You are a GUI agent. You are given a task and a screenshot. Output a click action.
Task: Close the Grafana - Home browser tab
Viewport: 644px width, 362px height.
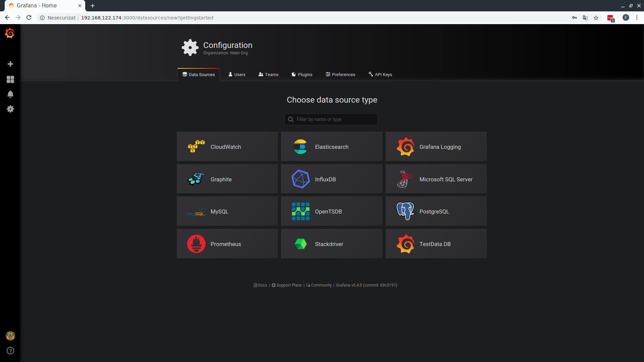(80, 6)
